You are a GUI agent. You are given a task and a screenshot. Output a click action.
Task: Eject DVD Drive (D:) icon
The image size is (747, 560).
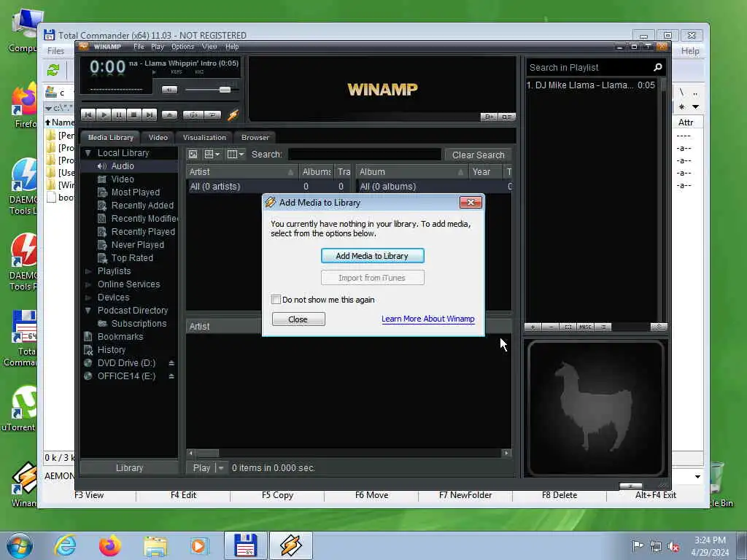pyautogui.click(x=171, y=363)
